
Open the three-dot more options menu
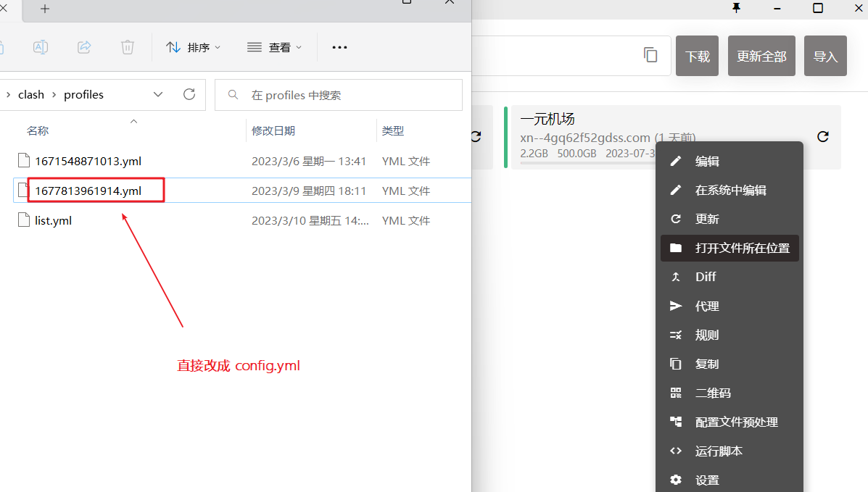(x=339, y=47)
